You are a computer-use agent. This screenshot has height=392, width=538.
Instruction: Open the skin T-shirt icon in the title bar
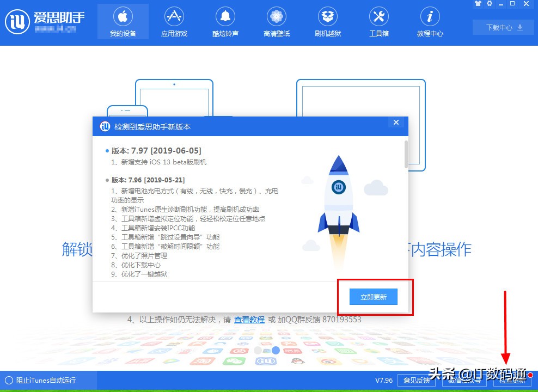tap(478, 4)
